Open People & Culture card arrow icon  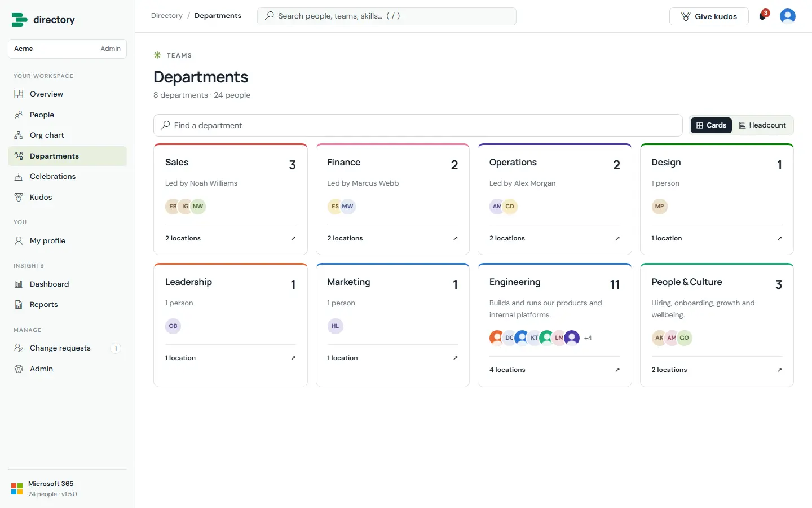(779, 370)
